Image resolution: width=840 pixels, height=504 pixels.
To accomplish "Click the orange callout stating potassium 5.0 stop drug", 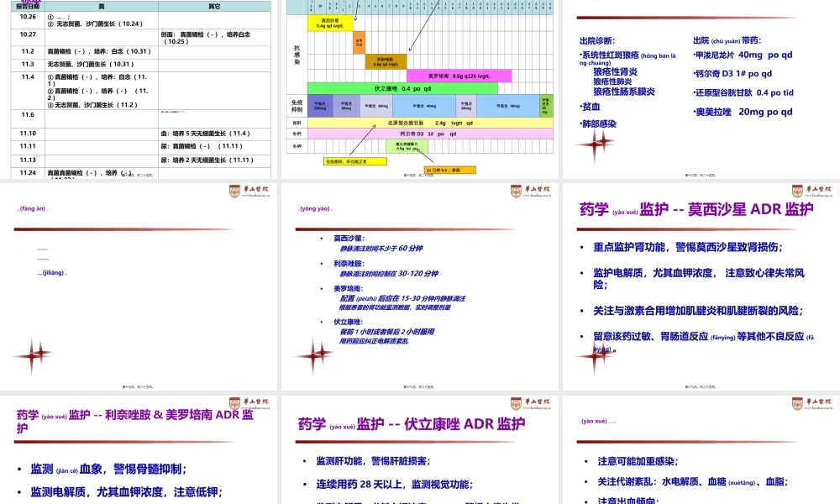I will pos(451,170).
